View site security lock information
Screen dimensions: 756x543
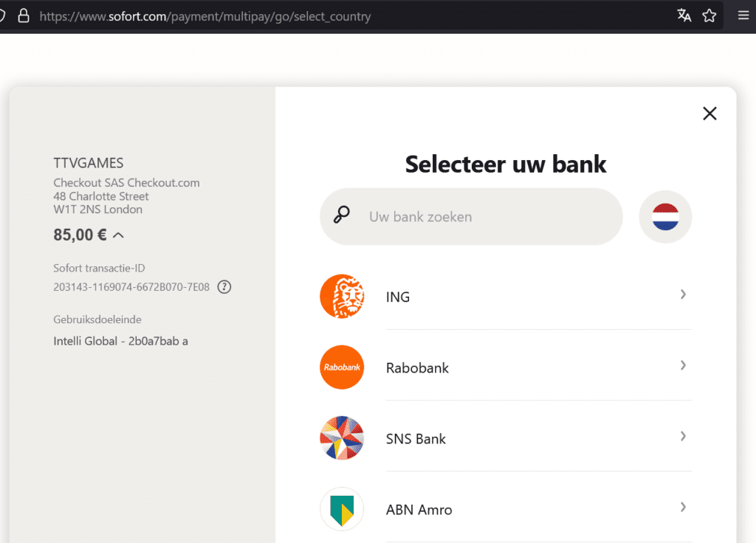(24, 15)
